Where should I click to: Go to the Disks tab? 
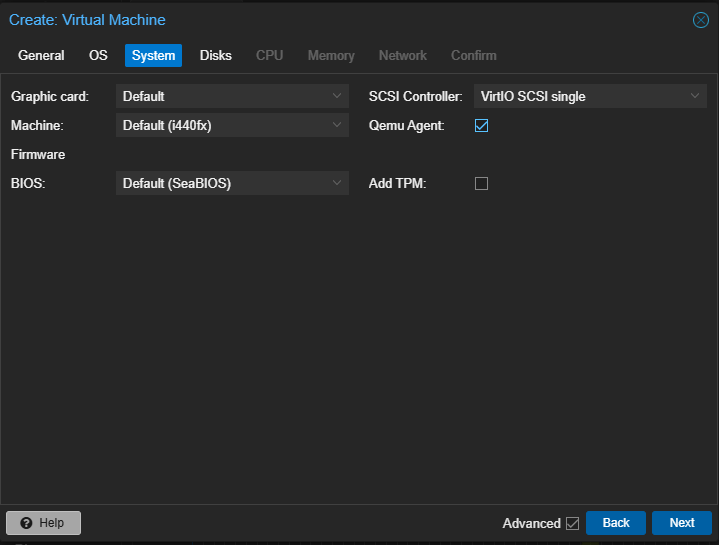pos(215,56)
